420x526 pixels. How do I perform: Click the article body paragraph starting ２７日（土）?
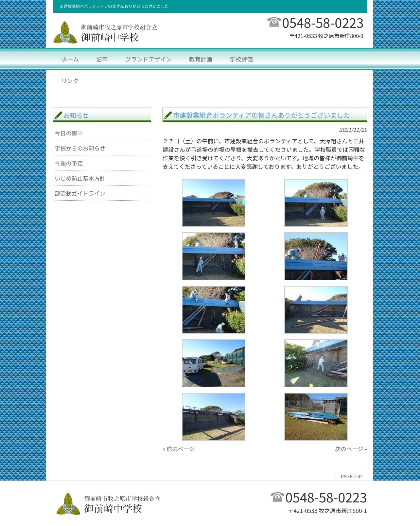pos(264,154)
